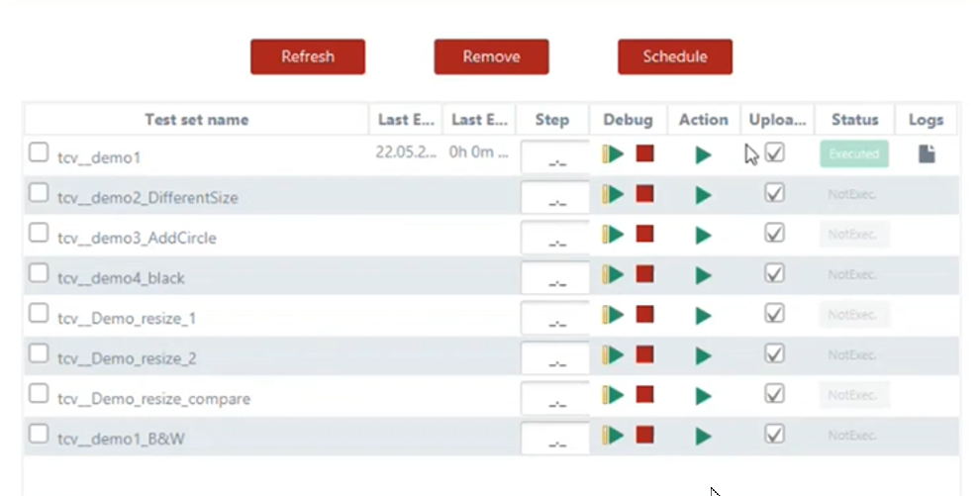The width and height of the screenshot is (980, 496).
Task: Stop debug for tcv__demo1_B&W row
Action: coord(645,435)
